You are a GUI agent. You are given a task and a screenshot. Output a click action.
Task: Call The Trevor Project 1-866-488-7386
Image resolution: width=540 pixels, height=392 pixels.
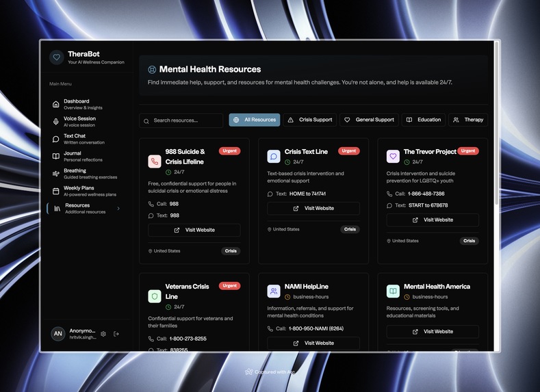pyautogui.click(x=426, y=194)
